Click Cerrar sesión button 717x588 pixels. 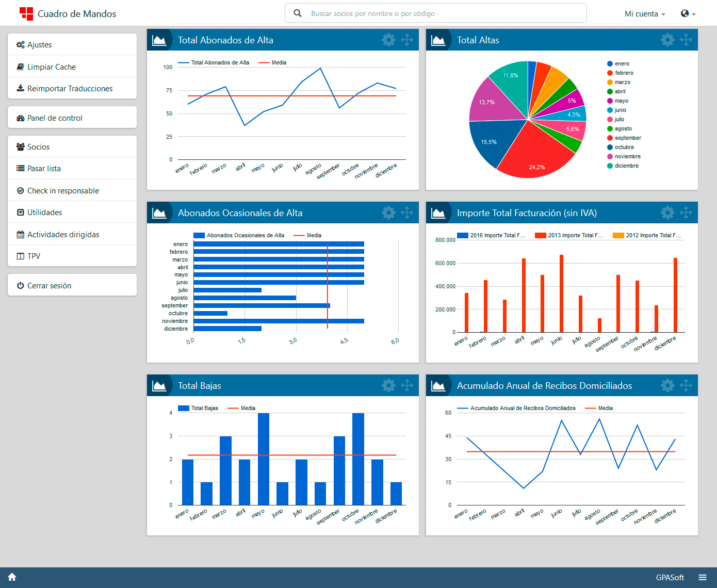49,286
